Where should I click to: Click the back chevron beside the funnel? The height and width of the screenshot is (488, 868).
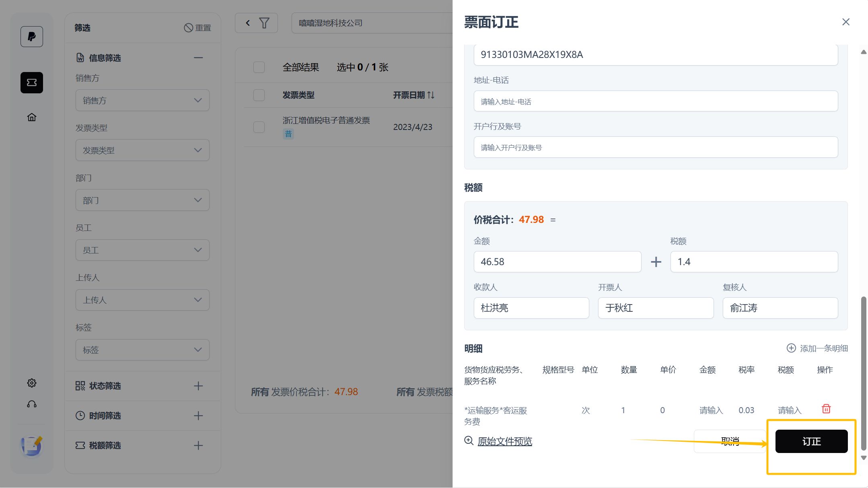248,23
